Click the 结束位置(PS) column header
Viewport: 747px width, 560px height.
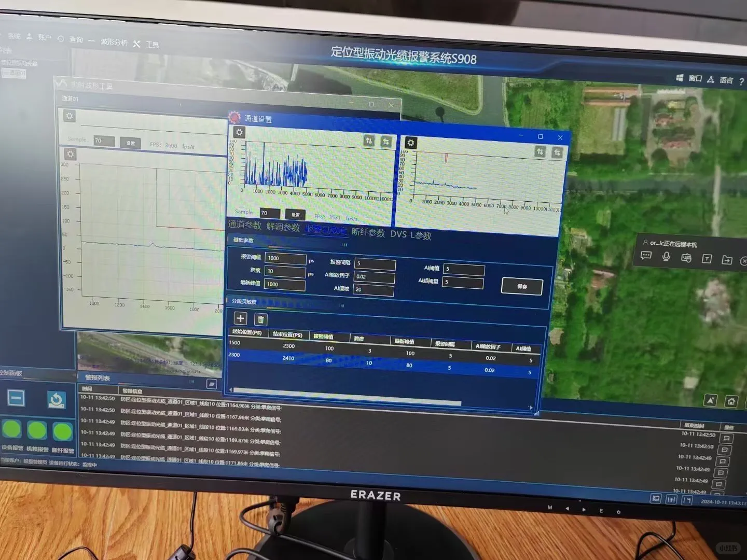point(288,334)
